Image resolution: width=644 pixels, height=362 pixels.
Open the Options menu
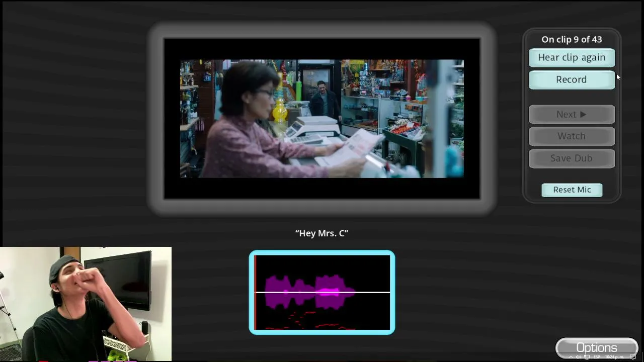(x=597, y=348)
